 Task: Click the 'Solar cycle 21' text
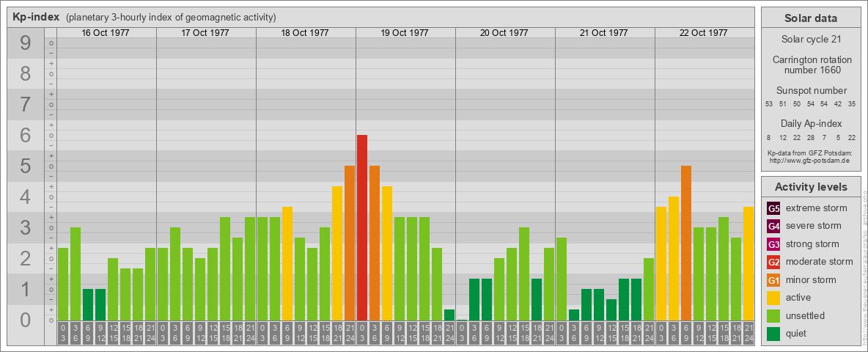[811, 40]
